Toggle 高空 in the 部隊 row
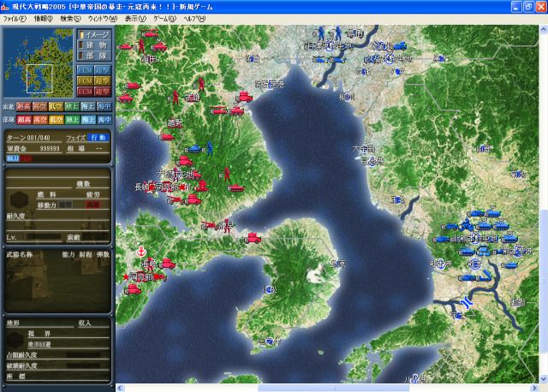This screenshot has width=548, height=392. click(x=40, y=120)
